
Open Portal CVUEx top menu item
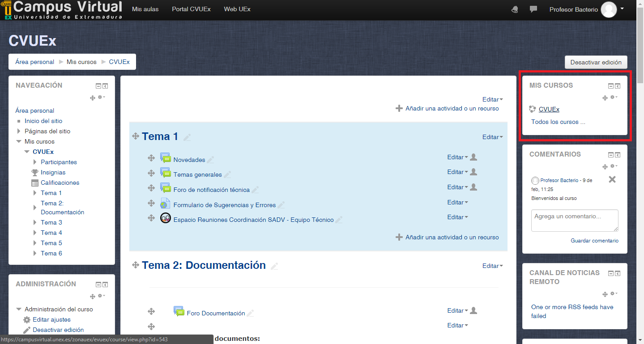point(191,9)
